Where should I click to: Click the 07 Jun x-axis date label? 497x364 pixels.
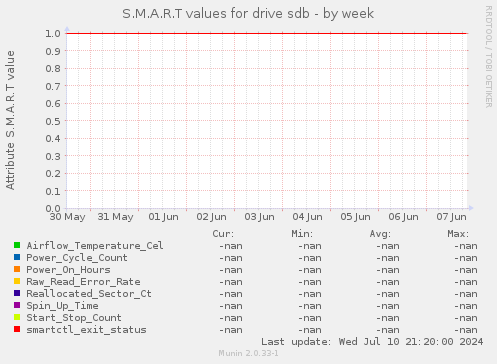coord(451,217)
